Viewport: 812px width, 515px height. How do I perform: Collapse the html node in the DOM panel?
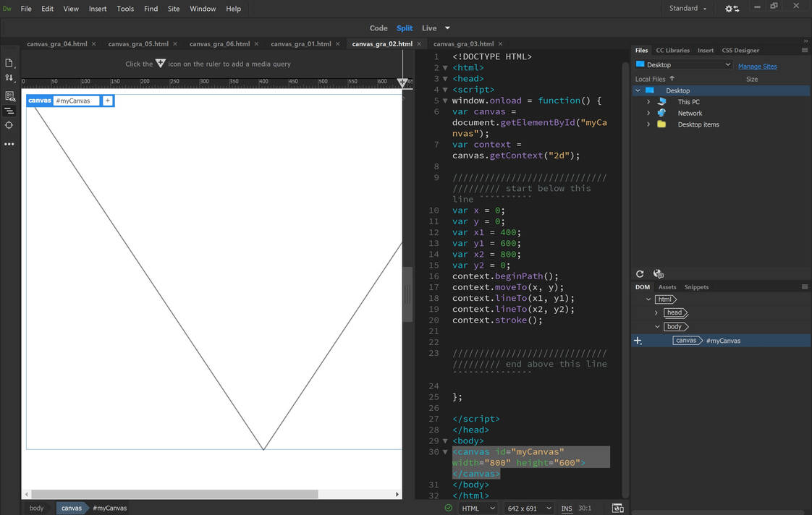[x=648, y=299]
